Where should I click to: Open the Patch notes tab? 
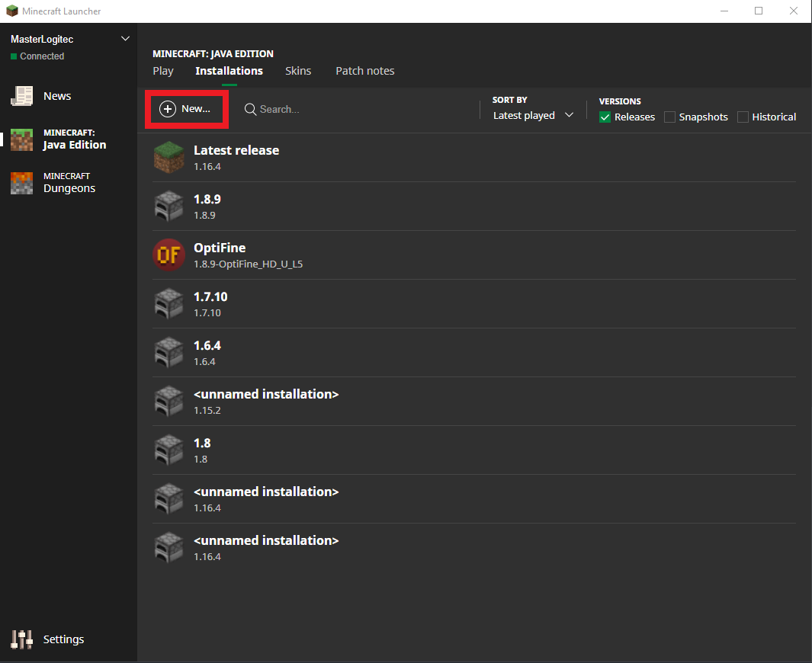coord(365,71)
